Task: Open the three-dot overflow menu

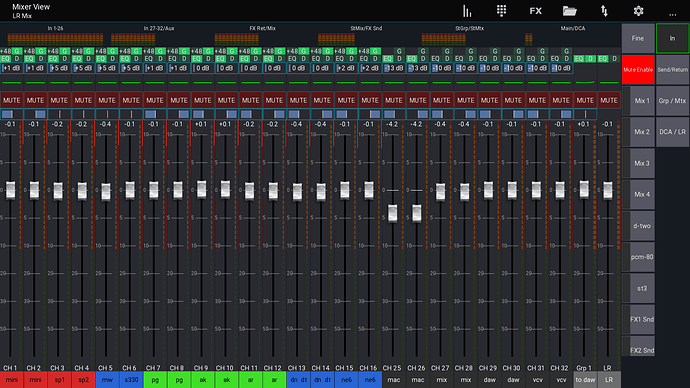Action: (x=673, y=15)
